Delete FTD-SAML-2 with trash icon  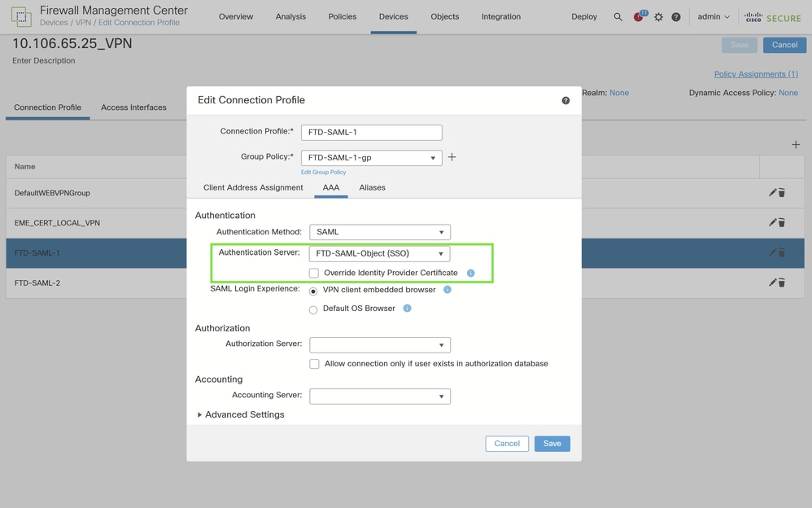pyautogui.click(x=781, y=283)
